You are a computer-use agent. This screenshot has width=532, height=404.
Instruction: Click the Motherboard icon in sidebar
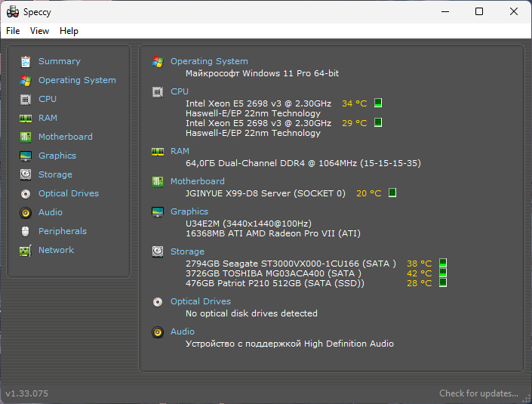point(26,137)
